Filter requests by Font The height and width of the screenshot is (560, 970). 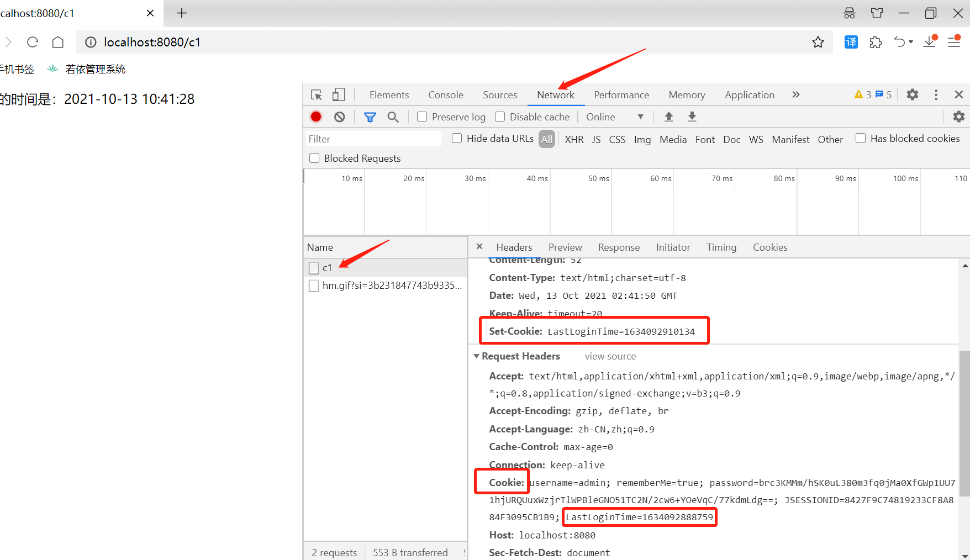coord(705,139)
